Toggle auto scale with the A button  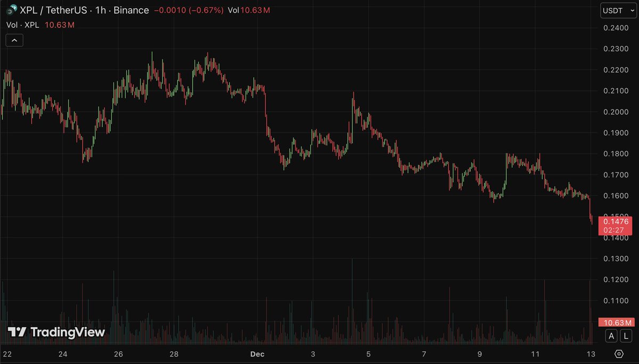click(611, 335)
